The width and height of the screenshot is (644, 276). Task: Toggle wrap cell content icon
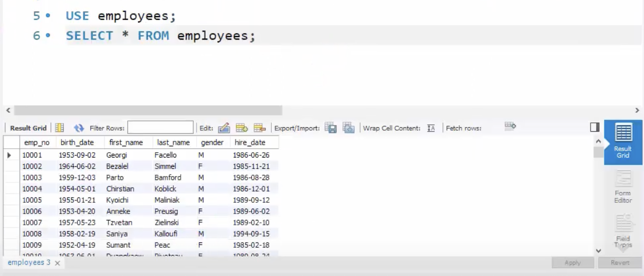431,128
